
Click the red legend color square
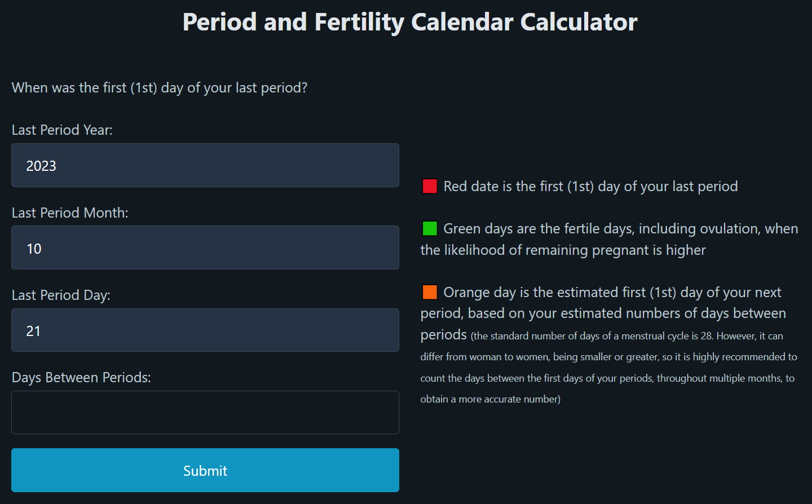[430, 186]
